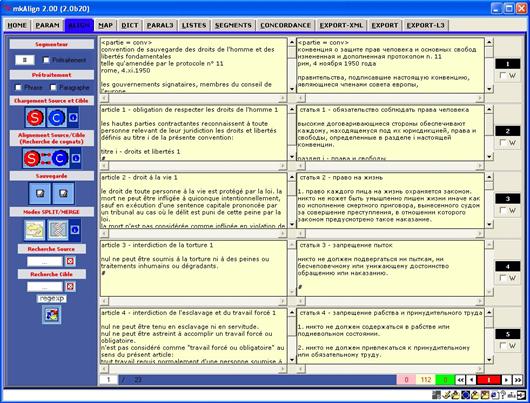Viewport: 530px width, 403px height.
Task: Activate the grey MERGE mode icon
Action: pyautogui.click(x=58, y=230)
